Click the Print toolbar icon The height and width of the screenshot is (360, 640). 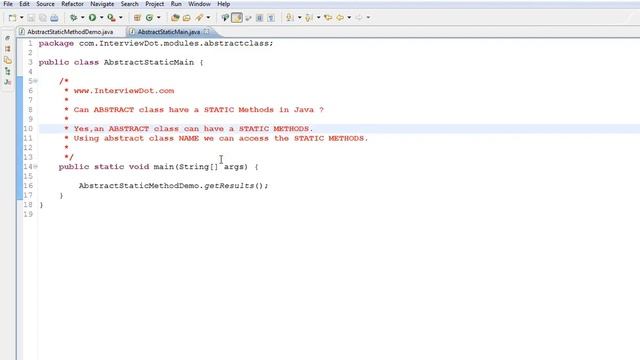click(x=54, y=18)
